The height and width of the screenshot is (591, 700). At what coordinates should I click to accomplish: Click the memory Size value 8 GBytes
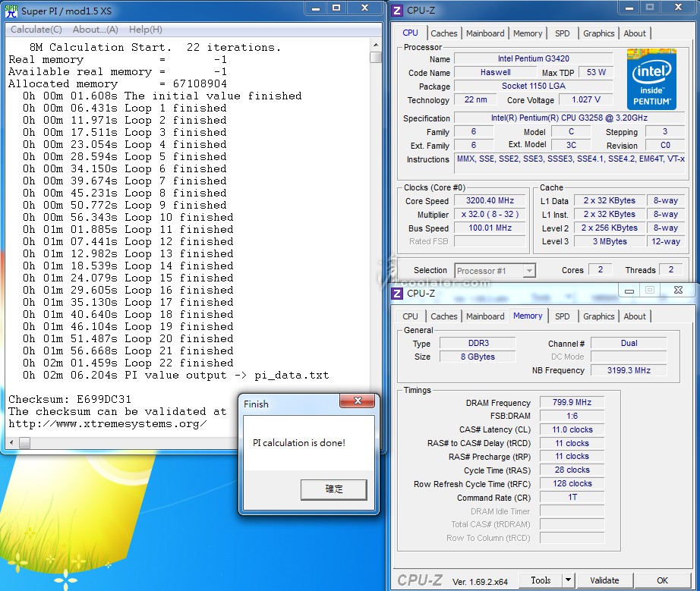click(478, 357)
